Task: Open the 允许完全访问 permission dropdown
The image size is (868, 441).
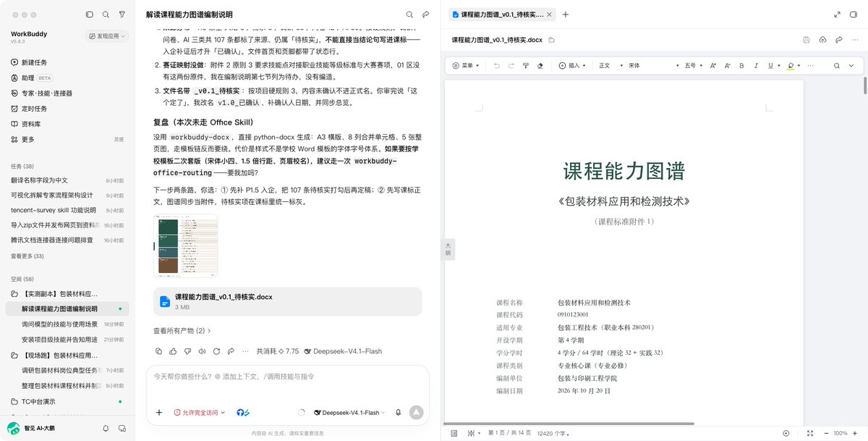Action: (x=199, y=413)
